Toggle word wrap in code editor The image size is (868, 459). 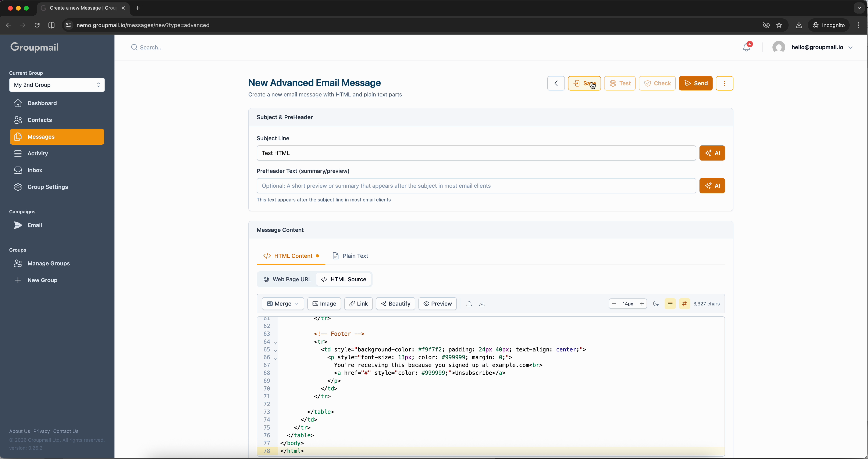(x=670, y=303)
